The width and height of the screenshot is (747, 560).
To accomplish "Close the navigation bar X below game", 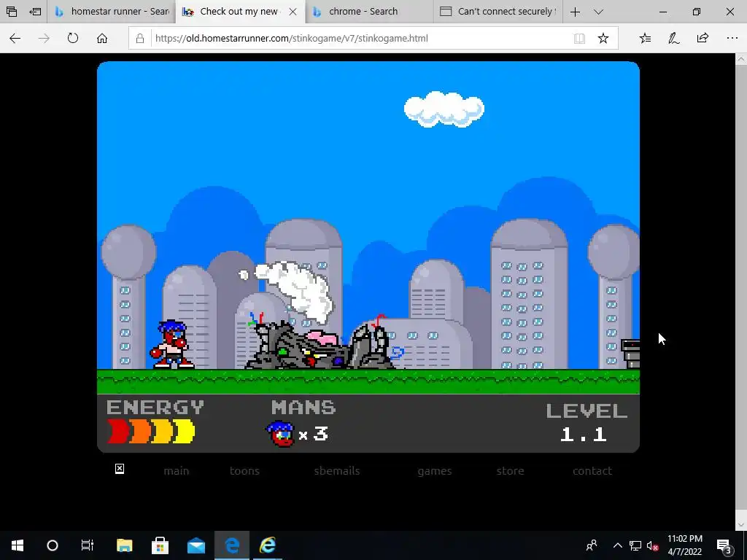I will coord(120,469).
